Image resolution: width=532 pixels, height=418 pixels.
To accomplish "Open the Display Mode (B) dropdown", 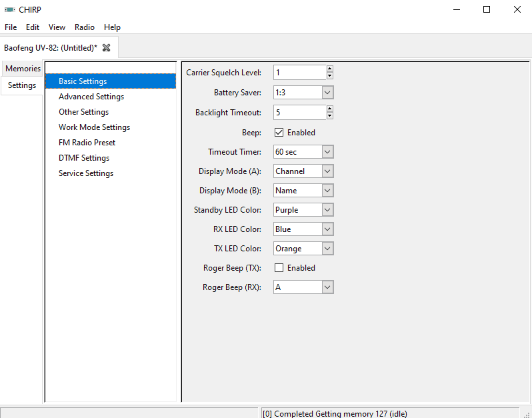I will point(327,191).
